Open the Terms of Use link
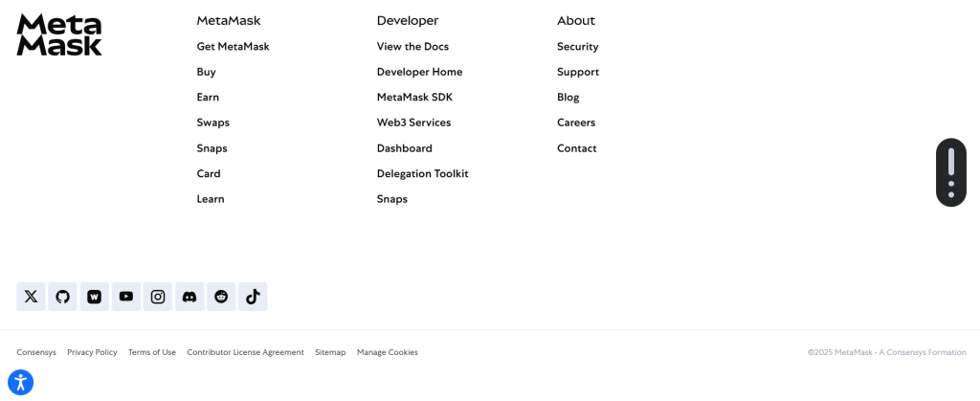Viewport: 980px width, 401px height. (x=152, y=352)
